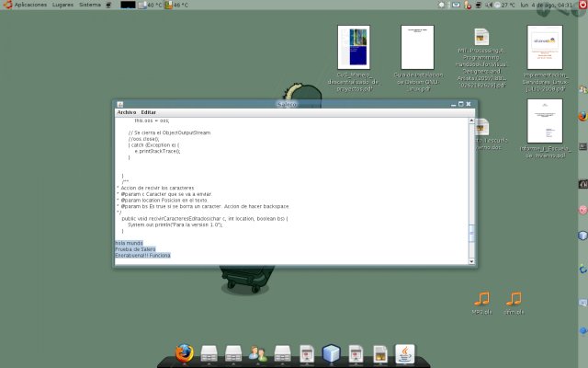Open the Aplicaciones panel menu

[x=30, y=5]
